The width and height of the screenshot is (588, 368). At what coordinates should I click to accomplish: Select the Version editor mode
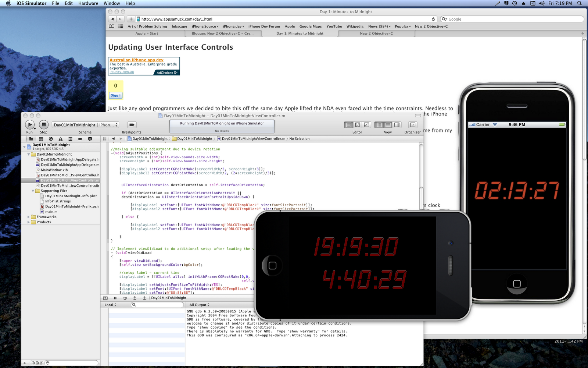coord(366,125)
